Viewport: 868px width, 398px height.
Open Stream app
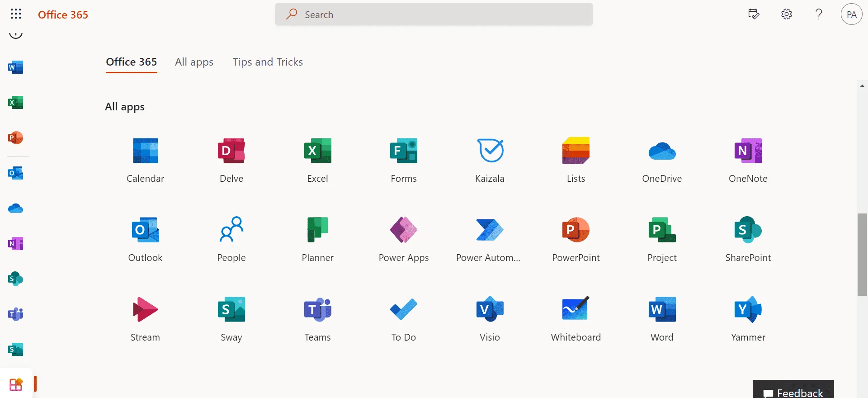coord(145,319)
